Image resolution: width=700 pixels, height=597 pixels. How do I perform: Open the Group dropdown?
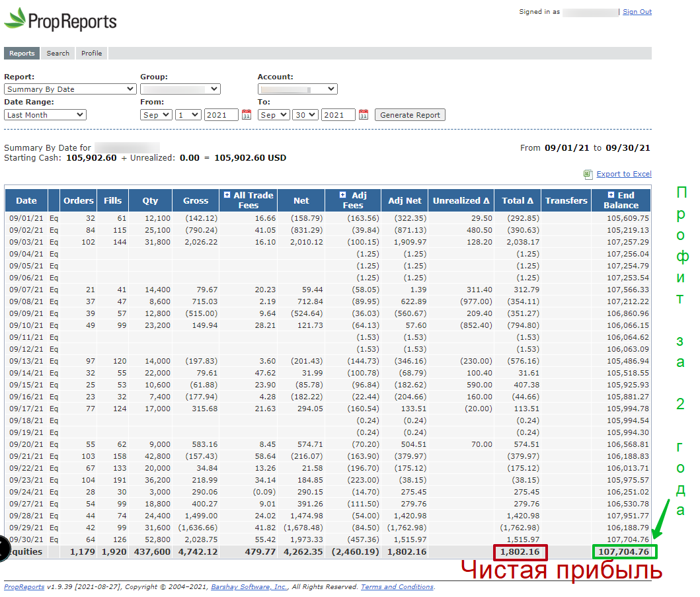click(x=180, y=89)
